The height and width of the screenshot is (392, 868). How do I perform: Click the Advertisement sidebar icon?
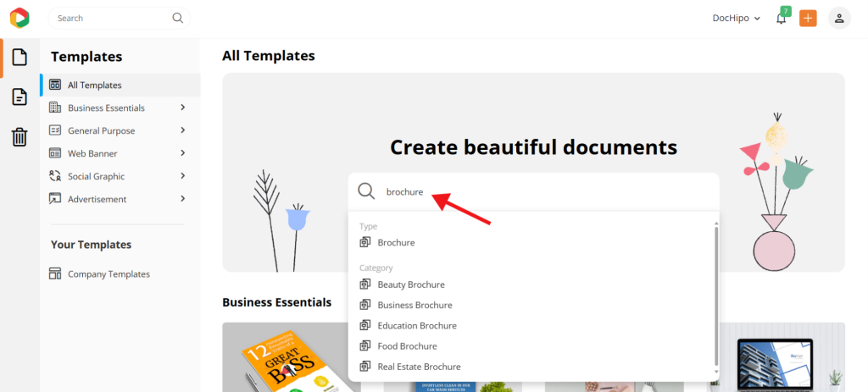pos(55,198)
